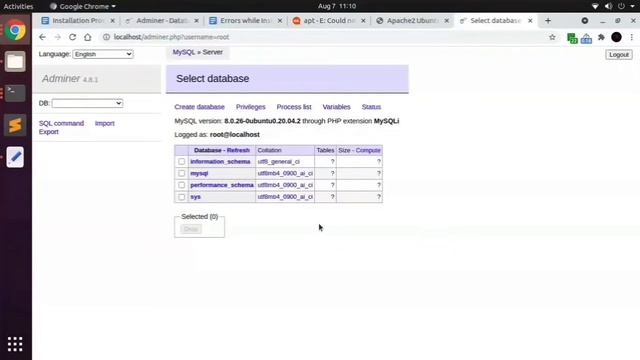This screenshot has height=360, width=640.
Task: Open the power menu icon
Action: 621,6
